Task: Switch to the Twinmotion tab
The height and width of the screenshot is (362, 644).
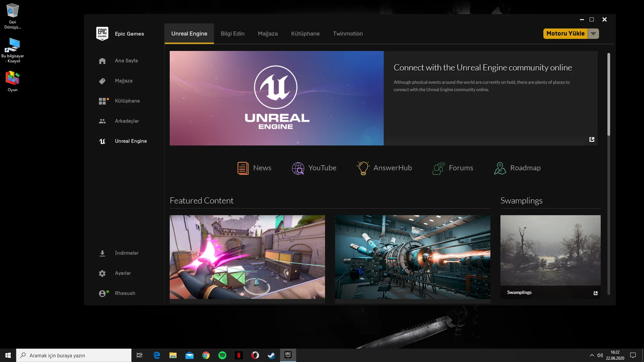Action: [x=348, y=34]
